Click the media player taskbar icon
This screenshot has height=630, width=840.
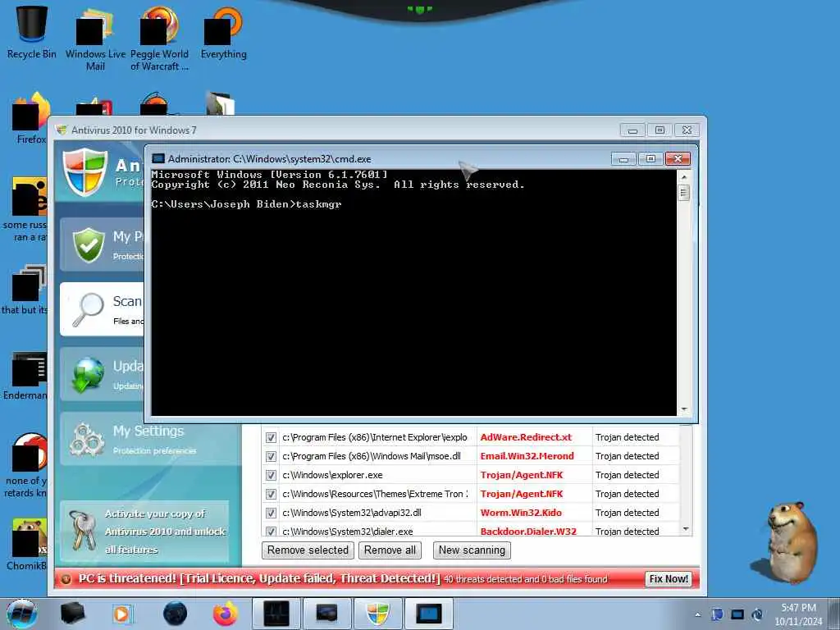(121, 614)
